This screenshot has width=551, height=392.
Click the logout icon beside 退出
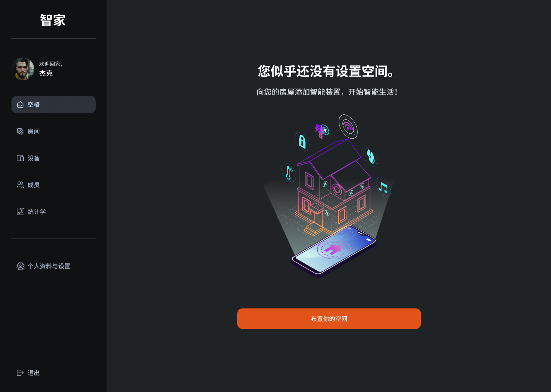click(x=20, y=373)
